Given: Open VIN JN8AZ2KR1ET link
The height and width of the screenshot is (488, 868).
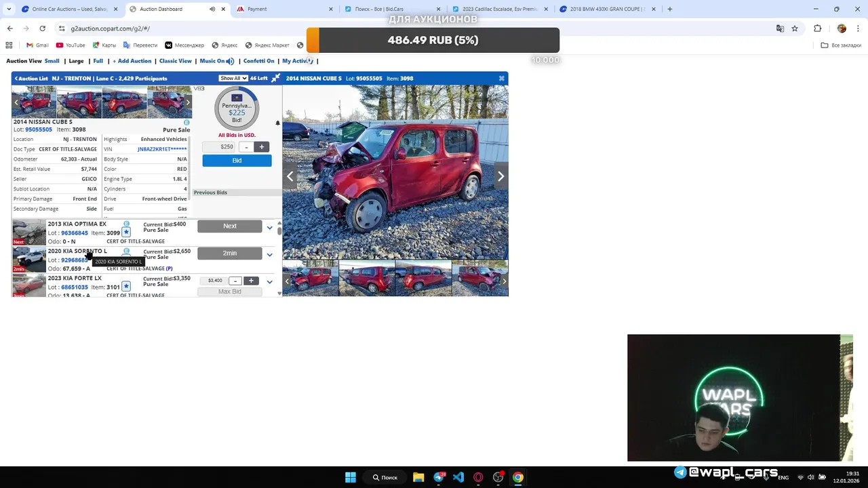Looking at the screenshot, I should (162, 149).
